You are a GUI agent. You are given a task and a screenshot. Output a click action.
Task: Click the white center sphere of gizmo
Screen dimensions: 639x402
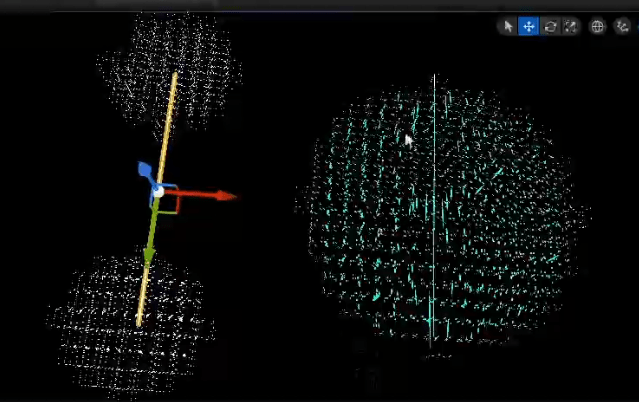pos(157,191)
